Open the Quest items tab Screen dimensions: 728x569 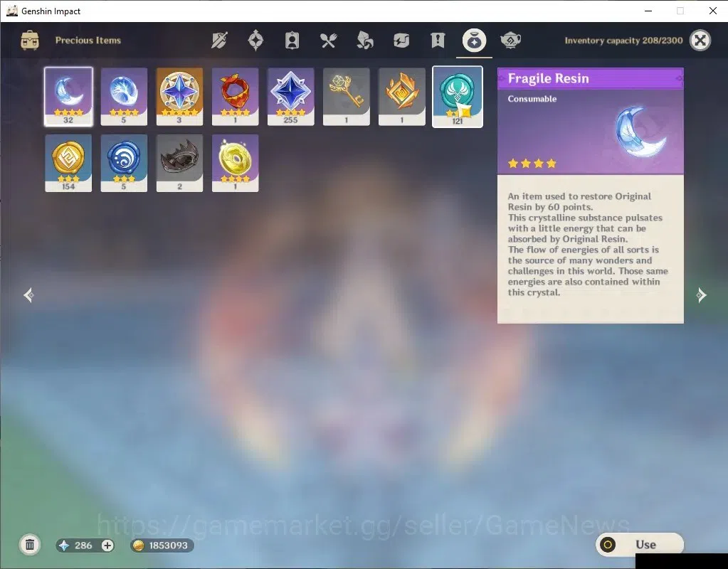tap(438, 41)
